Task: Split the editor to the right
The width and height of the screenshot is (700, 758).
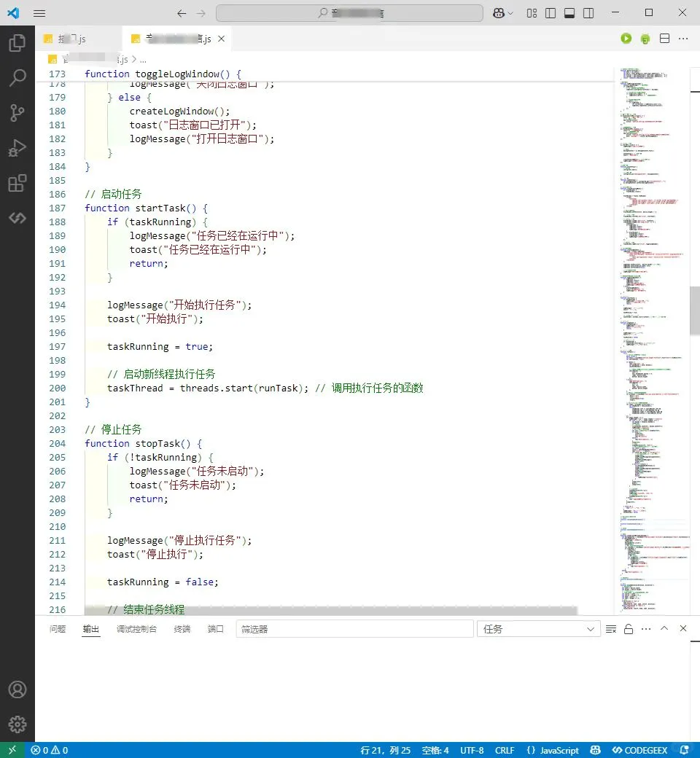Action: pos(665,38)
